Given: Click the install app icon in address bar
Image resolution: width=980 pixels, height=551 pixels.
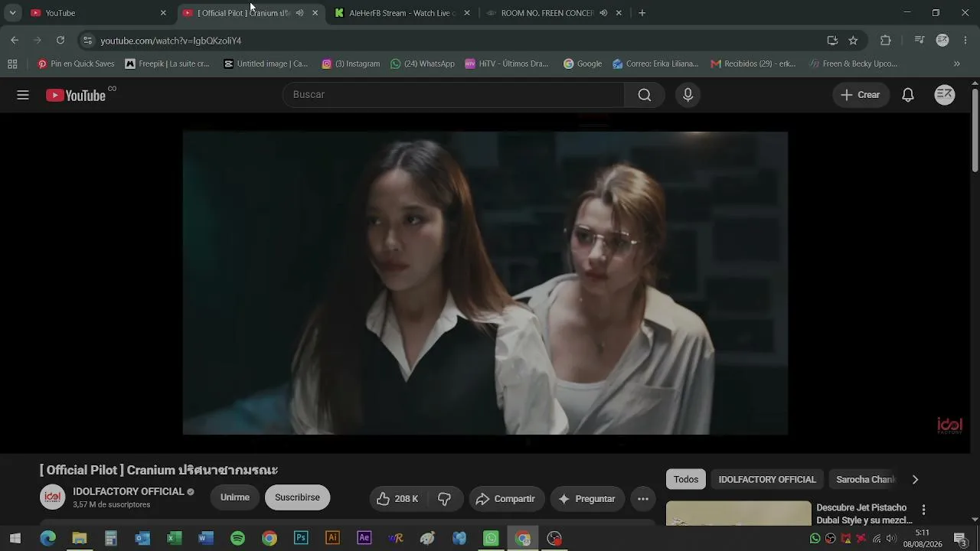Looking at the screenshot, I should tap(832, 41).
